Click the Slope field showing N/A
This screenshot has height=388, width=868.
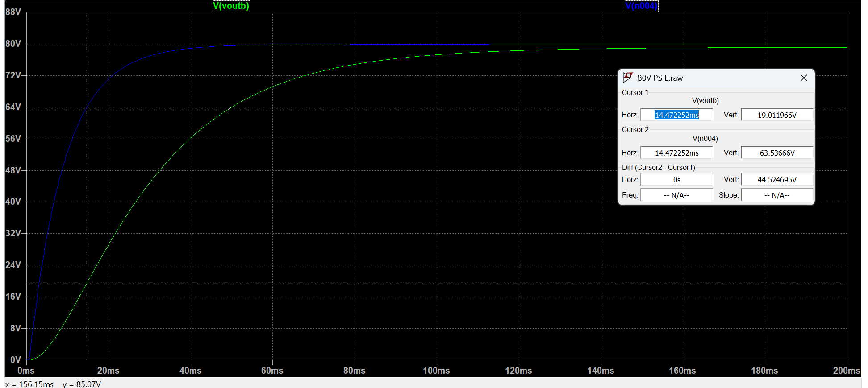(x=777, y=195)
